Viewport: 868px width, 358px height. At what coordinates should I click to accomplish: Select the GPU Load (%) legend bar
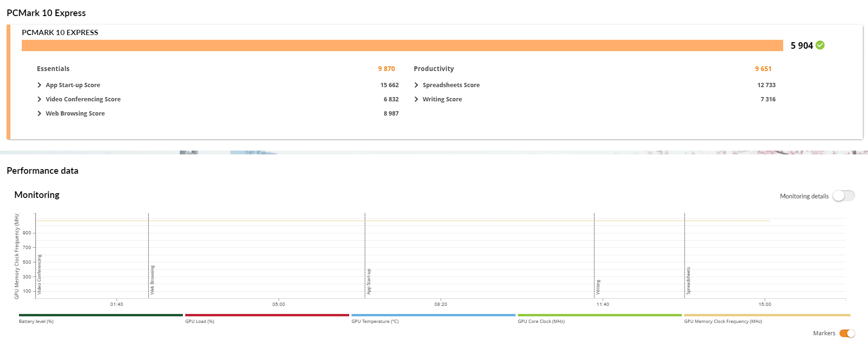(267, 315)
